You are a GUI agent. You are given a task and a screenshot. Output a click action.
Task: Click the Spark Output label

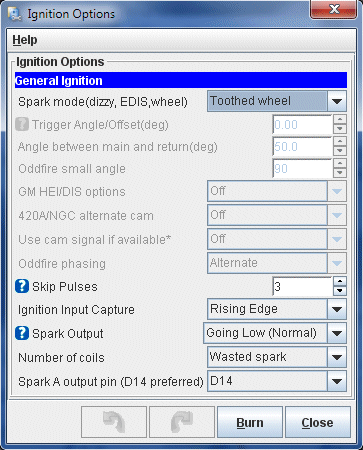click(x=68, y=334)
